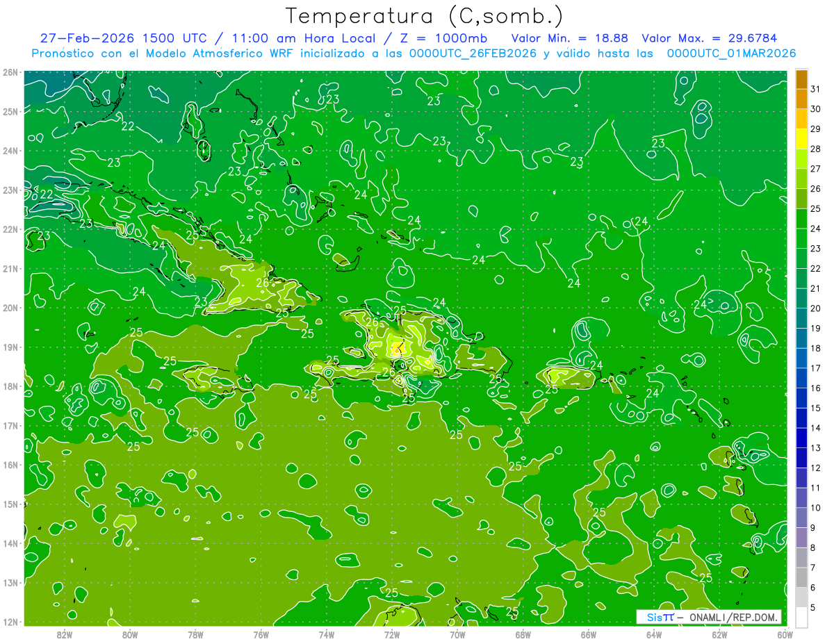Click the '5' label on the color scale
This screenshot has width=834, height=644.
(813, 608)
